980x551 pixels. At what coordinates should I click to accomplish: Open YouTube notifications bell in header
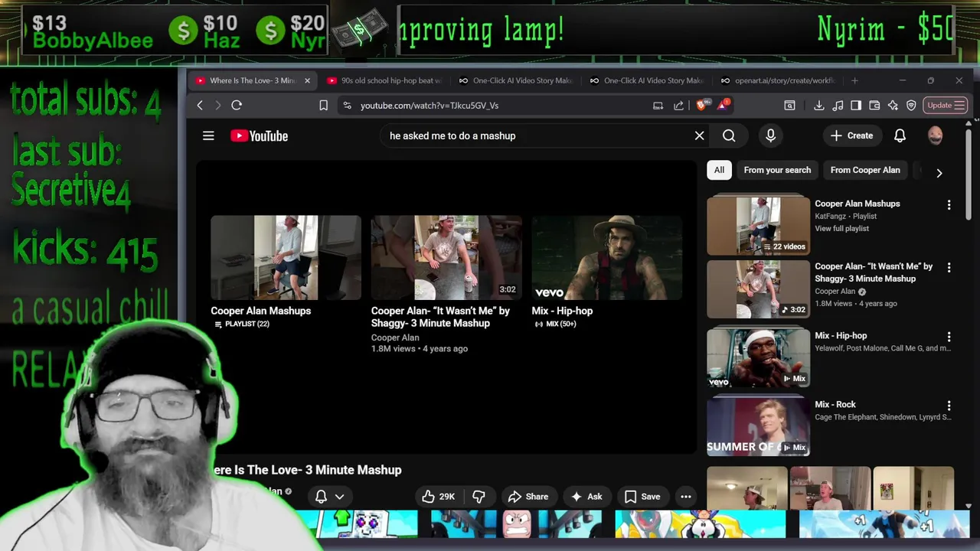click(x=900, y=135)
